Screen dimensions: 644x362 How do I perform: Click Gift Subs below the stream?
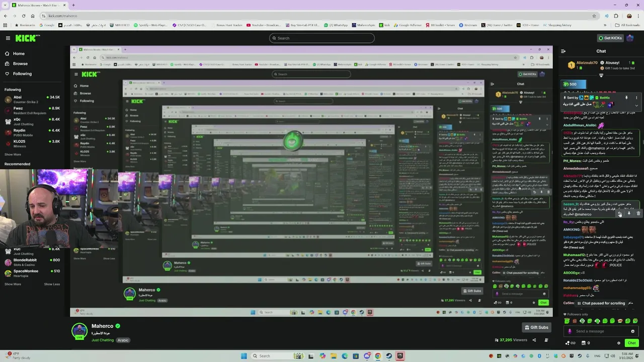point(536,327)
